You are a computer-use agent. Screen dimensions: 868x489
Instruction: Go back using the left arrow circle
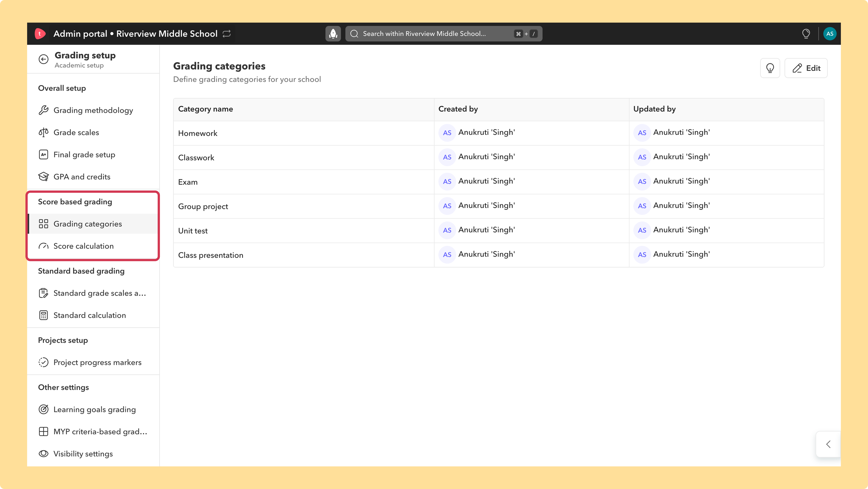pos(44,59)
